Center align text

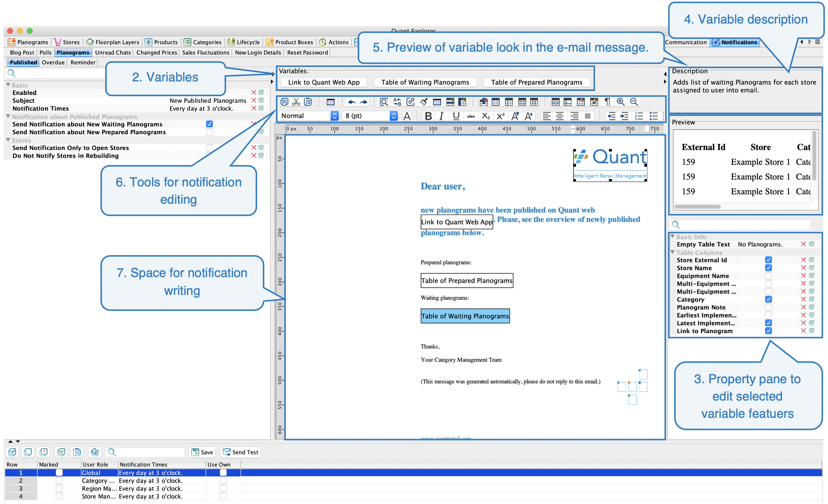560,116
